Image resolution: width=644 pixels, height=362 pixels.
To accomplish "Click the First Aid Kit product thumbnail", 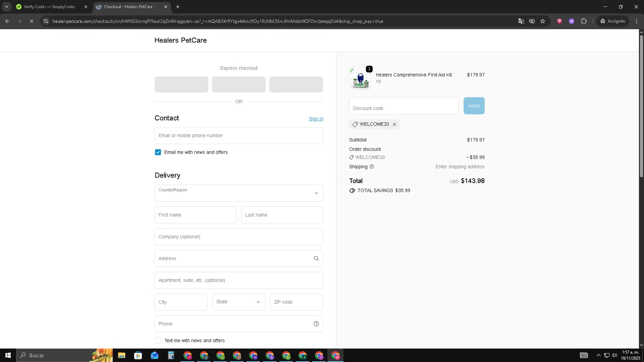I will coord(360,78).
